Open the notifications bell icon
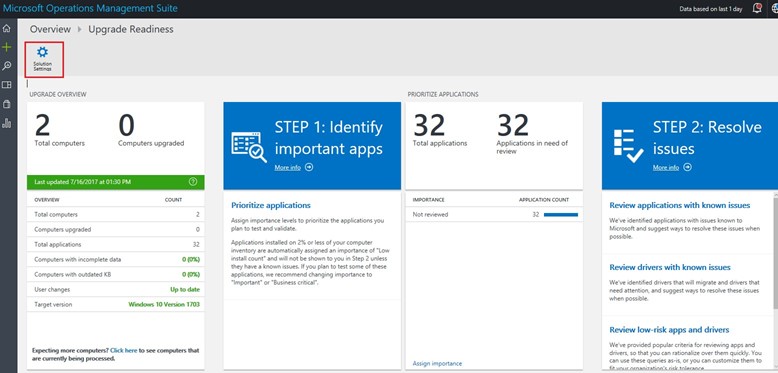778x373 pixels. tap(757, 8)
